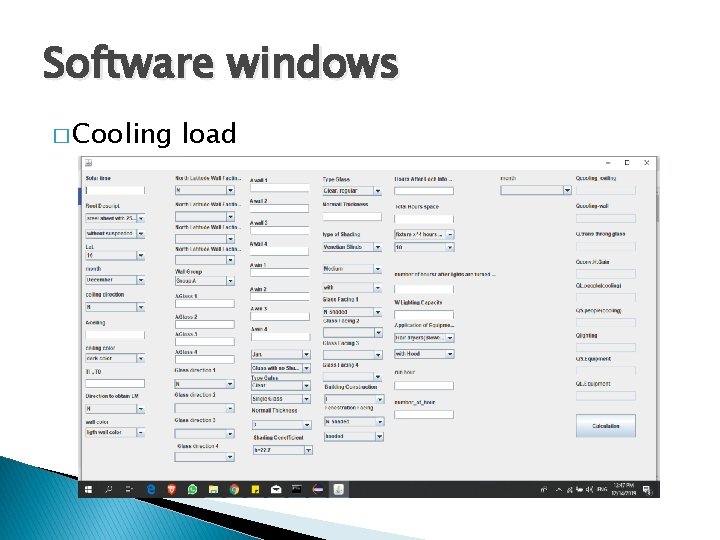Launch Microsoft Edge from the taskbar
Screen dimensions: 720x540
click(x=151, y=489)
